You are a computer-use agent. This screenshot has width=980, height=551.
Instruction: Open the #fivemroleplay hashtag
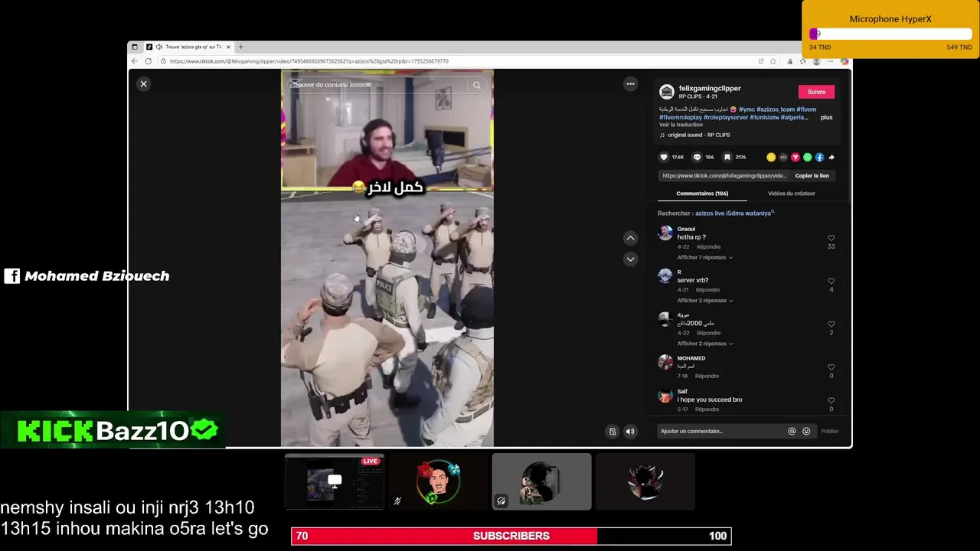click(681, 117)
